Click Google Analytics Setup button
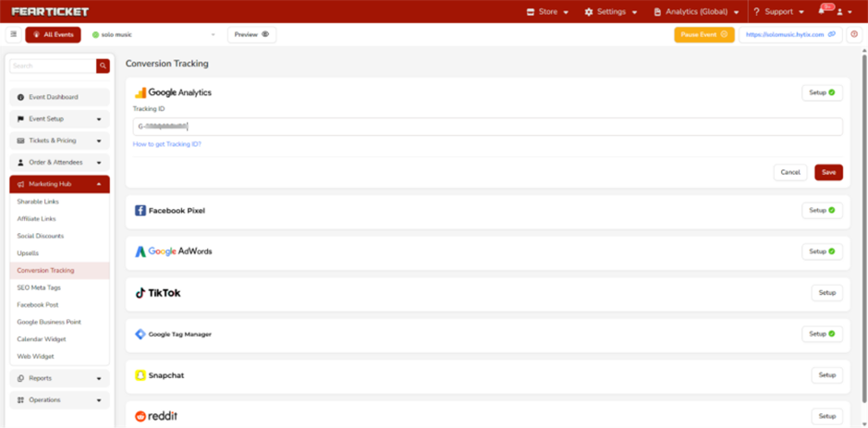The width and height of the screenshot is (868, 428). (822, 93)
